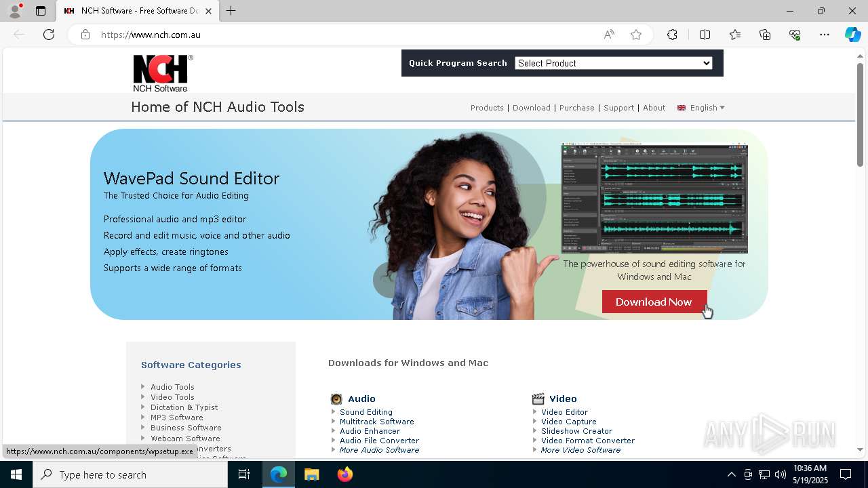Open the Audio Enhancer link

click(x=370, y=431)
